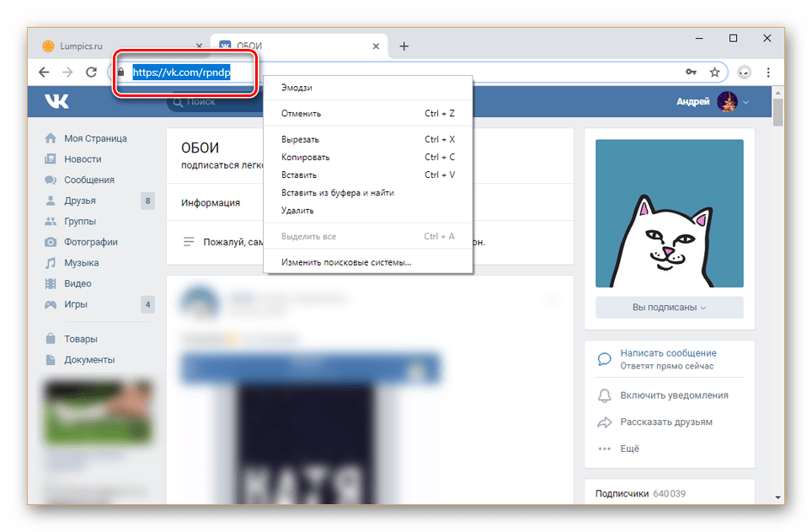Click the page vertical scrollbar thumb
The image size is (812, 532).
777,112
